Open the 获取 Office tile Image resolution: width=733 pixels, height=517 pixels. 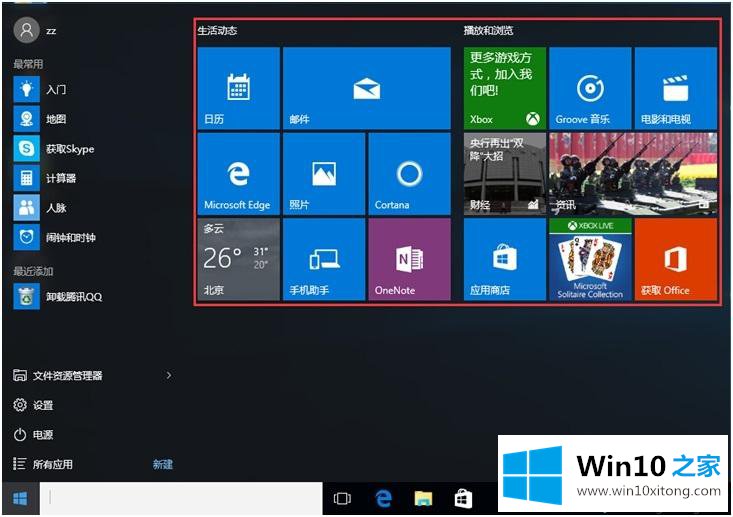(x=676, y=259)
